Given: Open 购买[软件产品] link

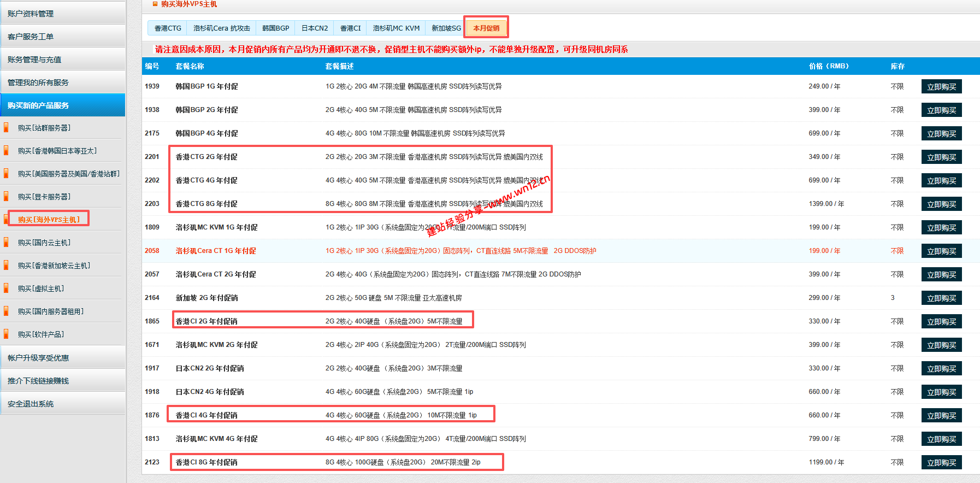Looking at the screenshot, I should pyautogui.click(x=41, y=334).
